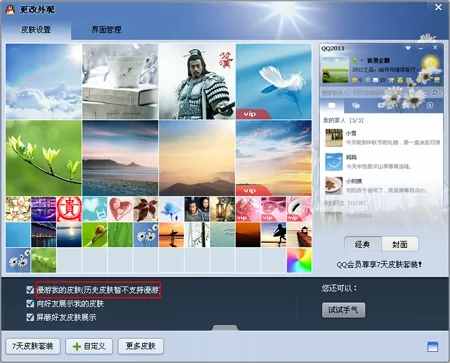This screenshot has height=363, width=450.
Task: Select teal water surface skin thumbnail
Action: point(223,235)
